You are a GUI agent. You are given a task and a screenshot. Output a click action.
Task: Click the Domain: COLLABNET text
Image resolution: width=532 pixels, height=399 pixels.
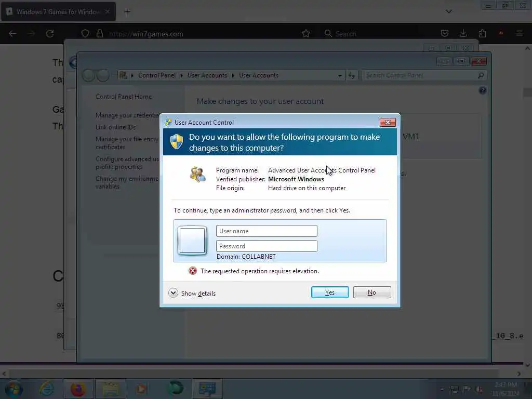[246, 257]
